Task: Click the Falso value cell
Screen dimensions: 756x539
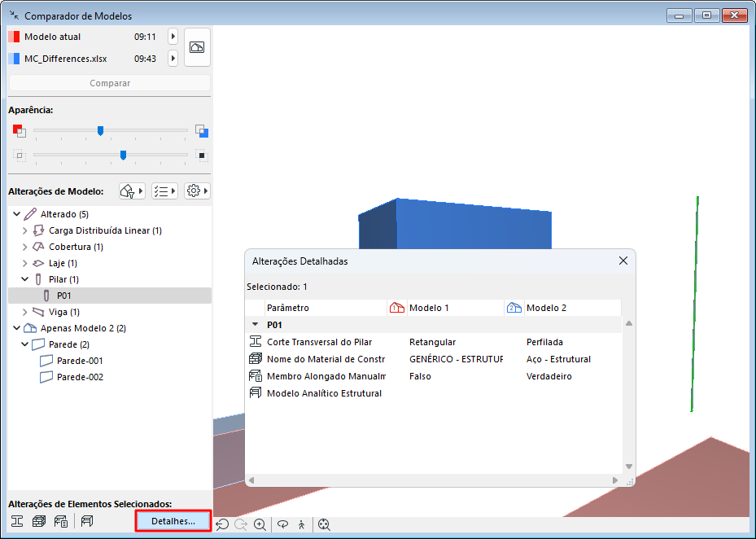Action: coord(420,376)
